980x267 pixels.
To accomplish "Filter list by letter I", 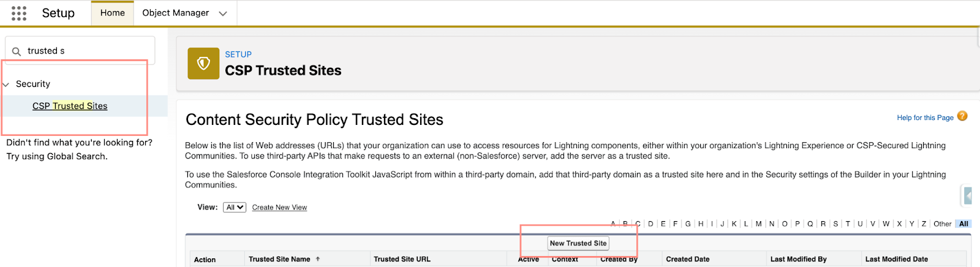I will pyautogui.click(x=712, y=224).
